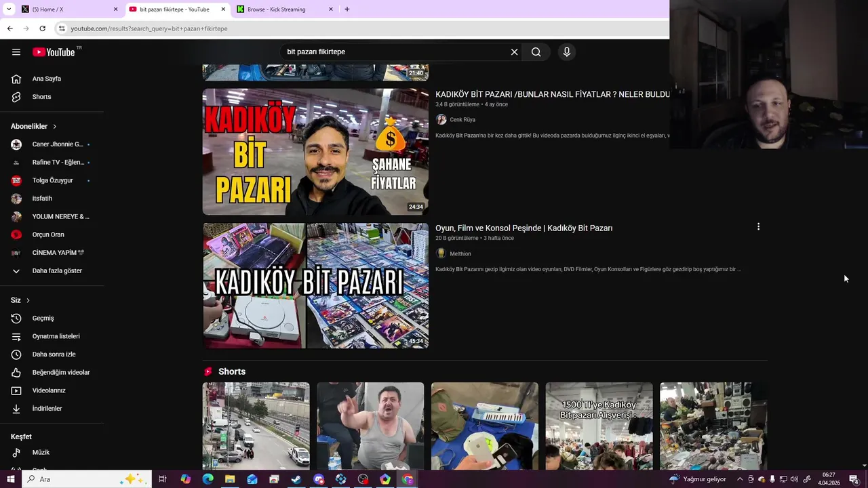
Task: Reload the page in browser toolbar
Action: 42,28
